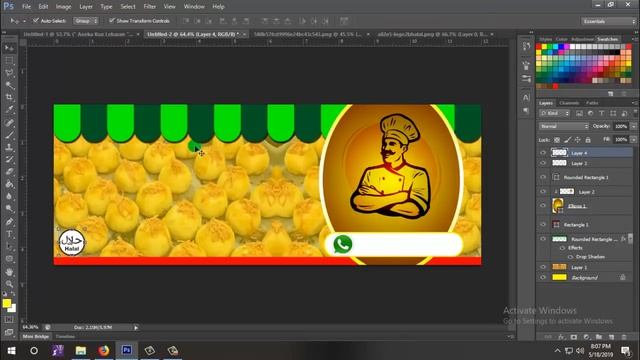Select the Hand tool
The width and height of the screenshot is (640, 360).
[9, 271]
